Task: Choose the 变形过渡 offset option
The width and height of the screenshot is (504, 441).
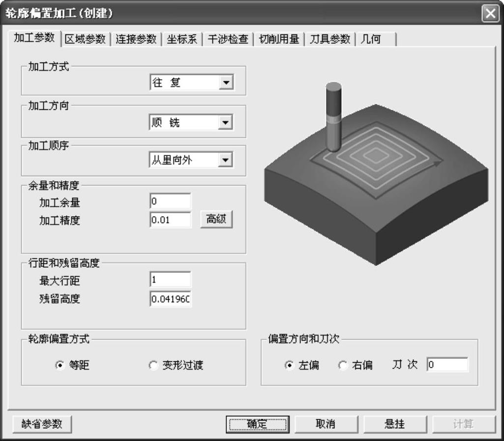Action: point(153,365)
